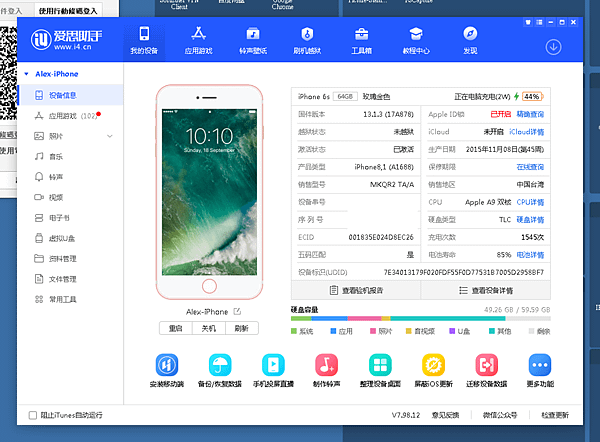This screenshot has width=600, height=442.
Task: Click the 64GB storage badge
Action: tap(345, 96)
